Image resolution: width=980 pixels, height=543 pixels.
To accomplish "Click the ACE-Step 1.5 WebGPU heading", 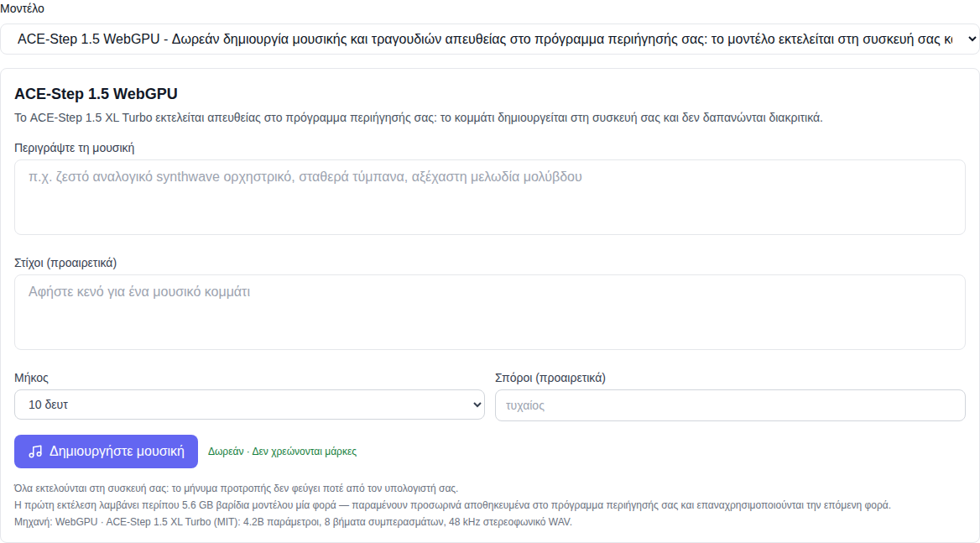I will (x=96, y=94).
